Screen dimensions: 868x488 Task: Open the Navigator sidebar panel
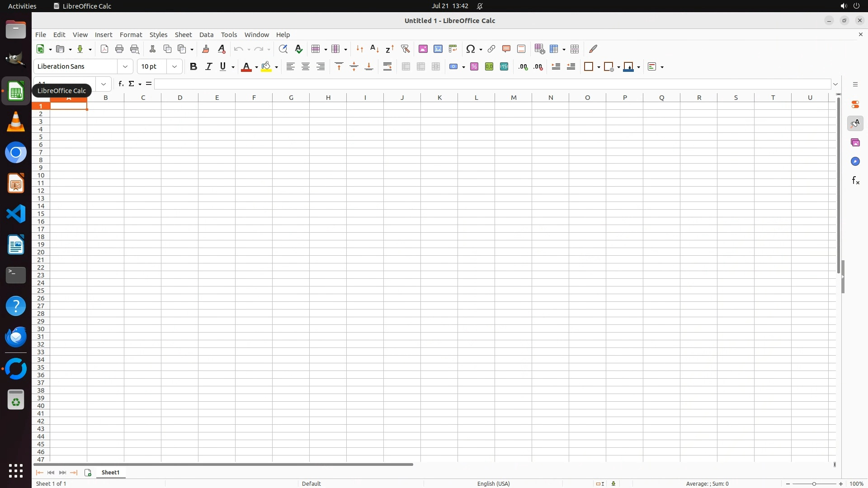point(855,162)
